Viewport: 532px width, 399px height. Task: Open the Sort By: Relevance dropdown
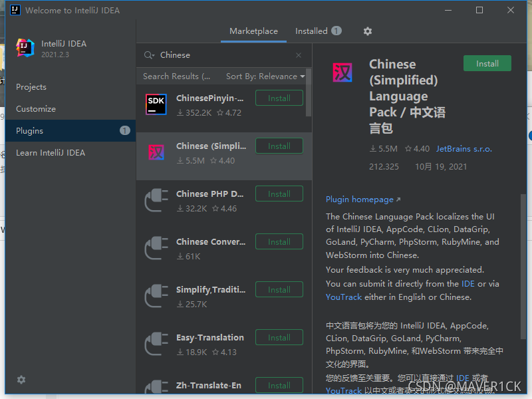pos(265,76)
